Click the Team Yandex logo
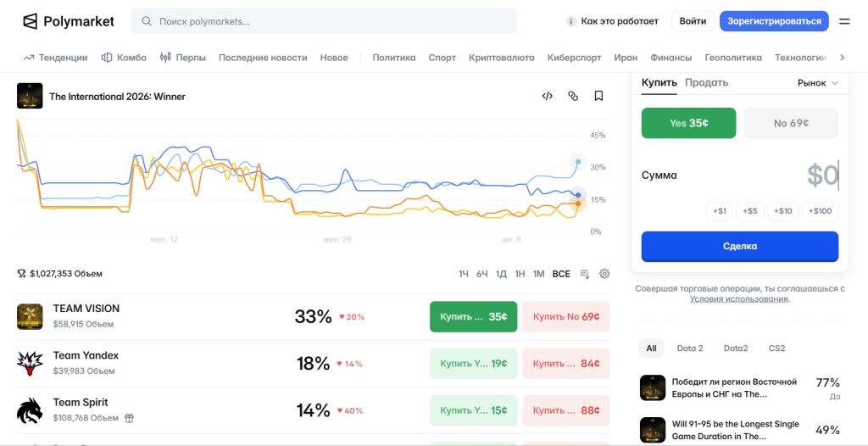The image size is (868, 446). click(30, 364)
